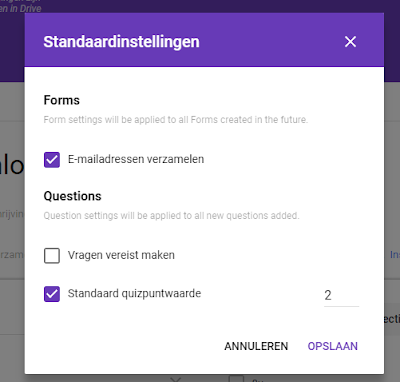Click the dimmed checkbox below the dialog

click(x=236, y=378)
